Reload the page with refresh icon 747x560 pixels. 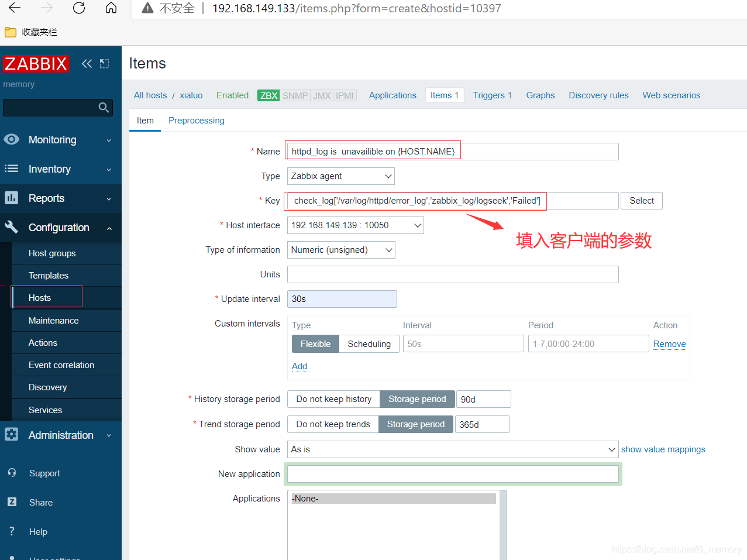pyautogui.click(x=79, y=8)
